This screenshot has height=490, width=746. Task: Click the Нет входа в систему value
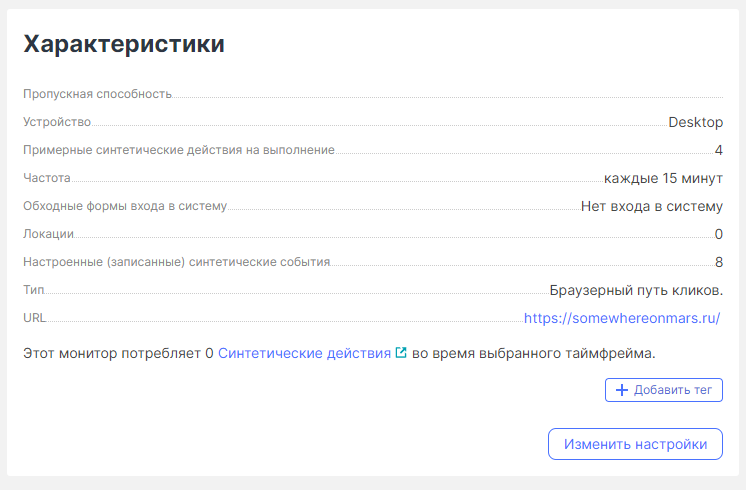coord(651,206)
